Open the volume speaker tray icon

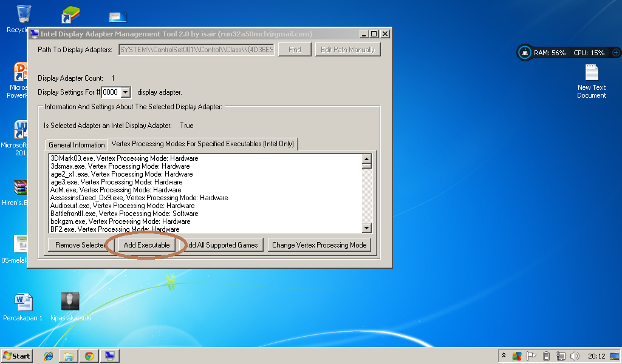coord(575,356)
